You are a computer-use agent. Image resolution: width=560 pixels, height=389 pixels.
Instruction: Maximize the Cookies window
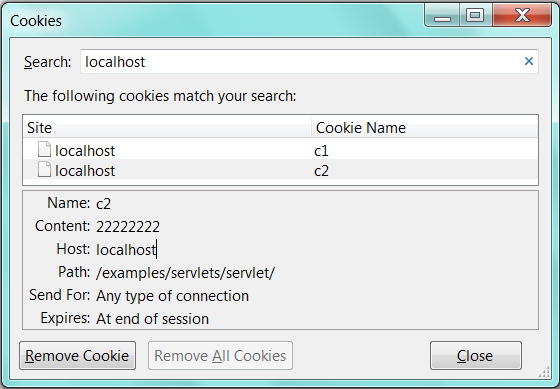pyautogui.click(x=475, y=15)
